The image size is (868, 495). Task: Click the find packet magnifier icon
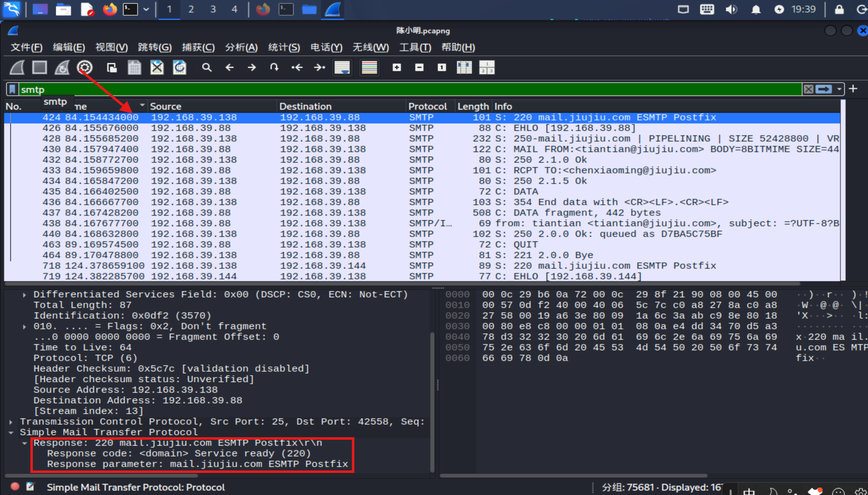coord(207,67)
